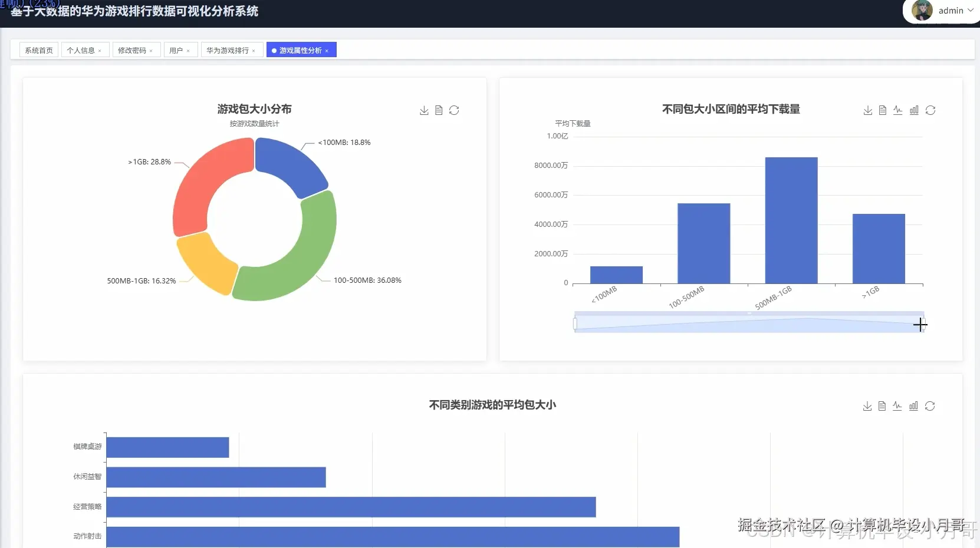
Task: Click the admin avatar image
Action: pos(922,11)
